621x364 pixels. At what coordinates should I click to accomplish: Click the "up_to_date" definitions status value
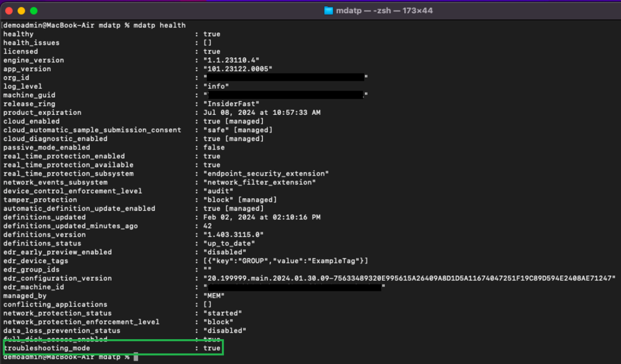point(229,243)
